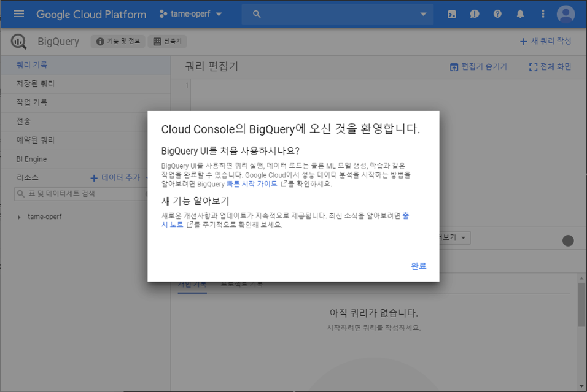Click 전체 화면 fullscreen button
The width and height of the screenshot is (587, 392).
coord(550,67)
